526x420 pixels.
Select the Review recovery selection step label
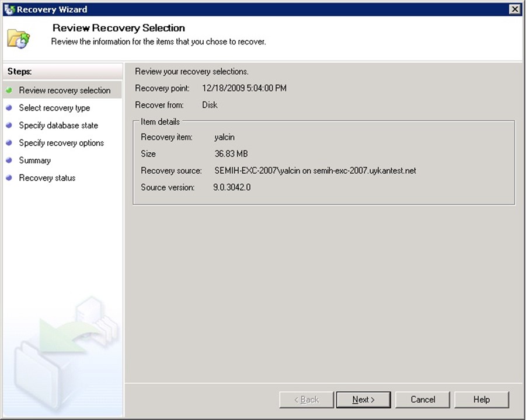click(x=64, y=90)
